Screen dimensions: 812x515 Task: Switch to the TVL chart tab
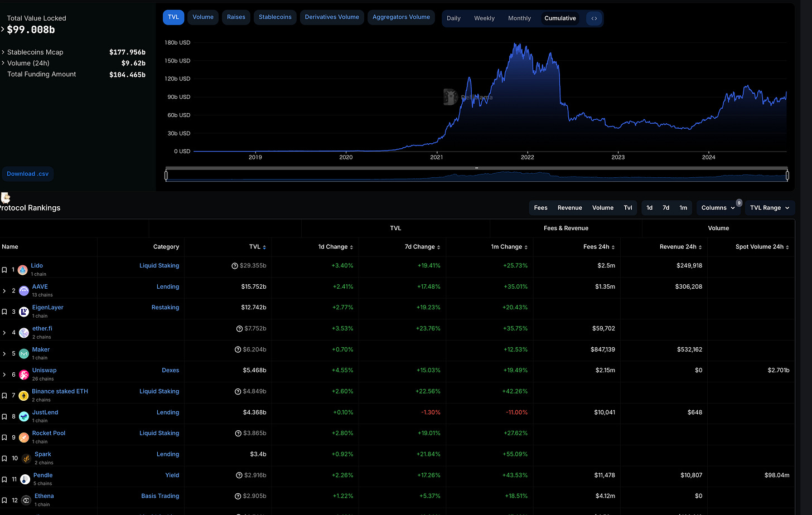point(173,17)
